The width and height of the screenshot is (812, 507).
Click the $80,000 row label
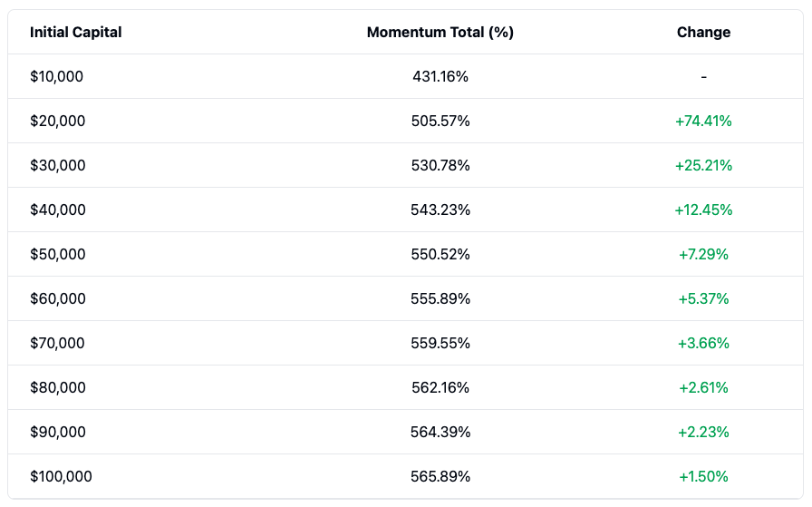click(58, 388)
